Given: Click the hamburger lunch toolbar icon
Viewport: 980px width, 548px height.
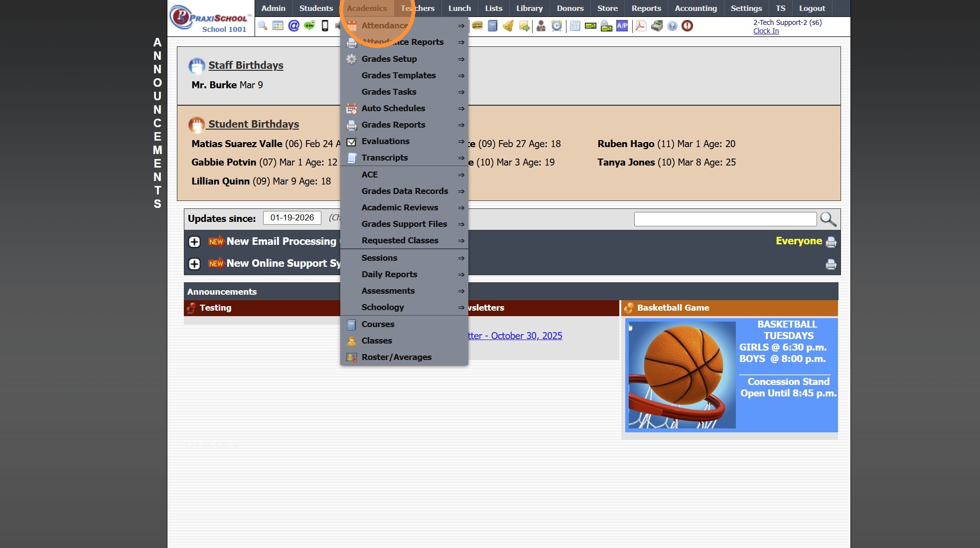Looking at the screenshot, I should click(477, 26).
